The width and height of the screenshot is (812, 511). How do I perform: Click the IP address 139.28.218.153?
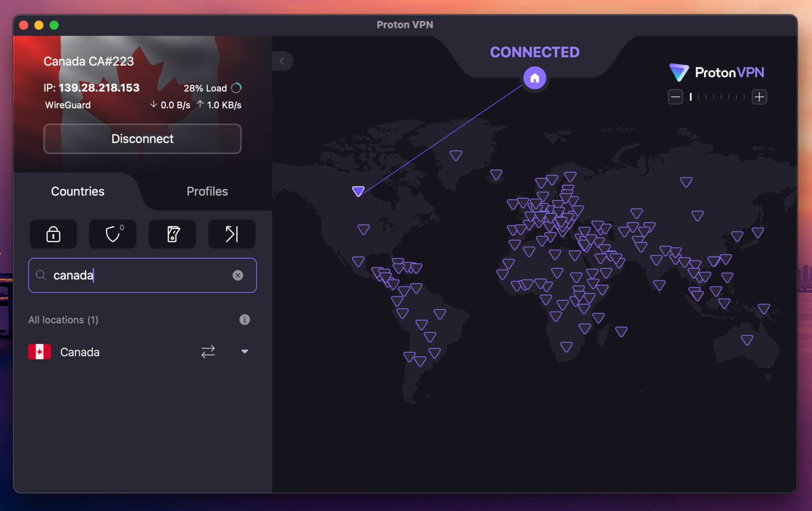[99, 88]
